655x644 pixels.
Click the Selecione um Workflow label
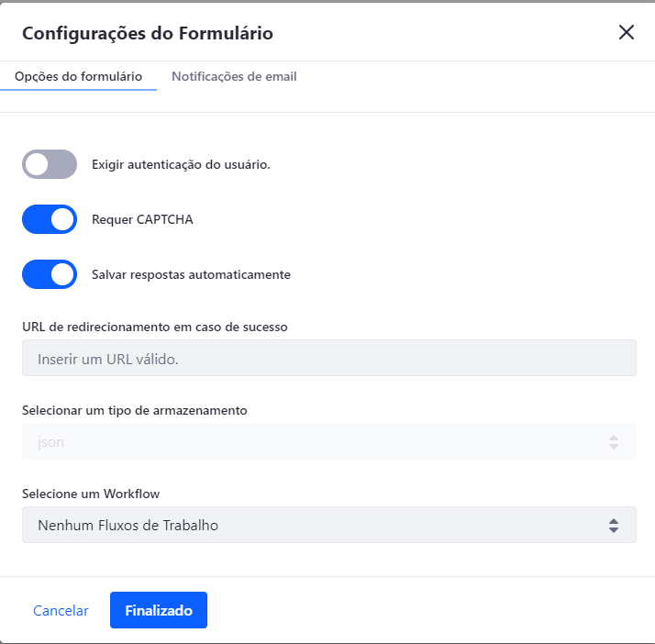point(91,494)
